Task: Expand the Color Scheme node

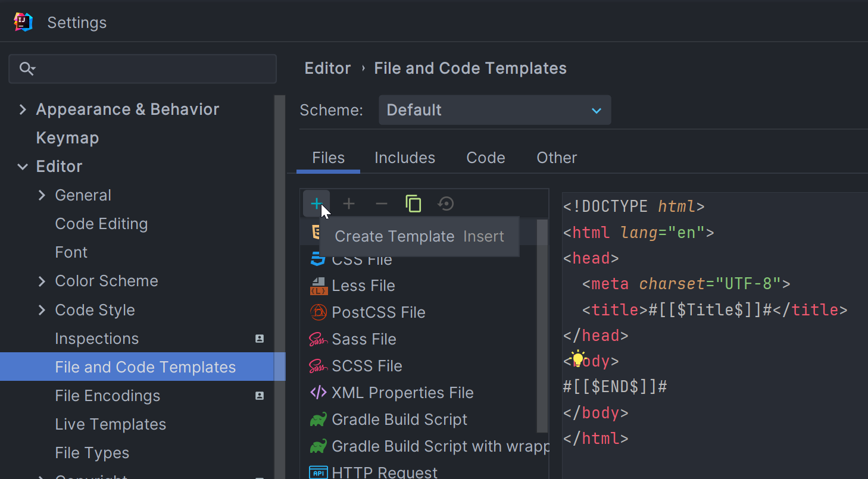Action: click(x=42, y=281)
